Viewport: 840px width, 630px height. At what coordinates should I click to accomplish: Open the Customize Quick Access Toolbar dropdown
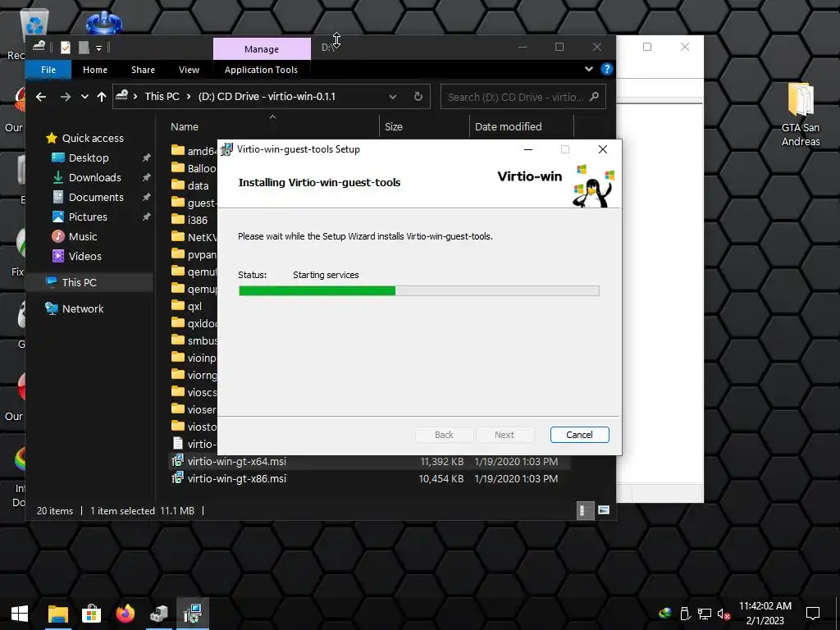click(x=98, y=48)
